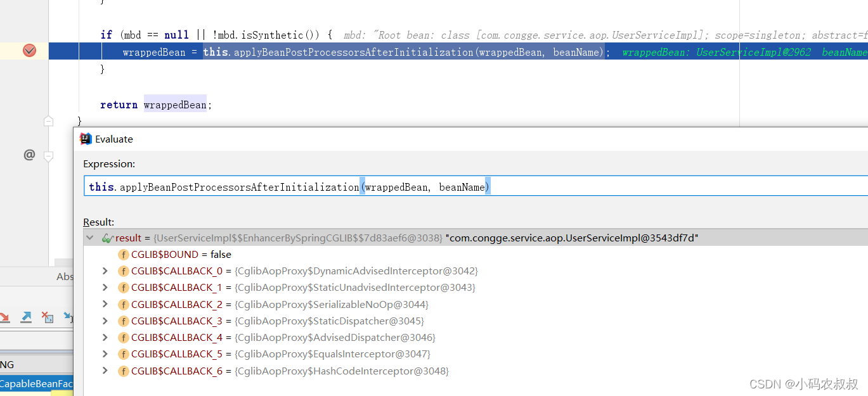
Task: Click field icon of CGLIB$CALLBACK_2
Action: [124, 304]
